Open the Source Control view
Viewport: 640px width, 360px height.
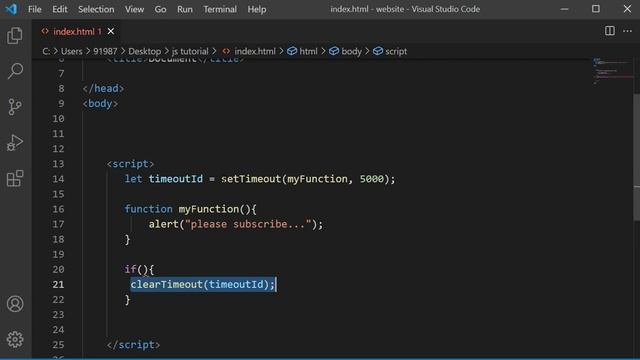15,107
